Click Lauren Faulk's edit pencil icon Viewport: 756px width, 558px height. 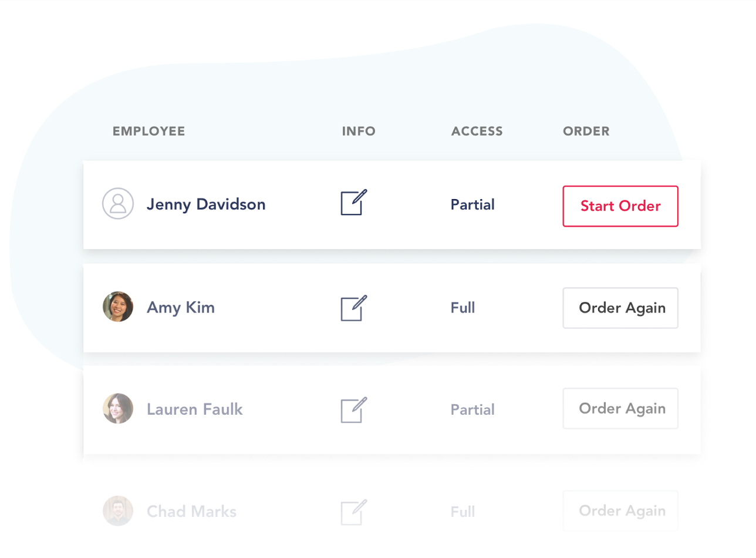(354, 409)
